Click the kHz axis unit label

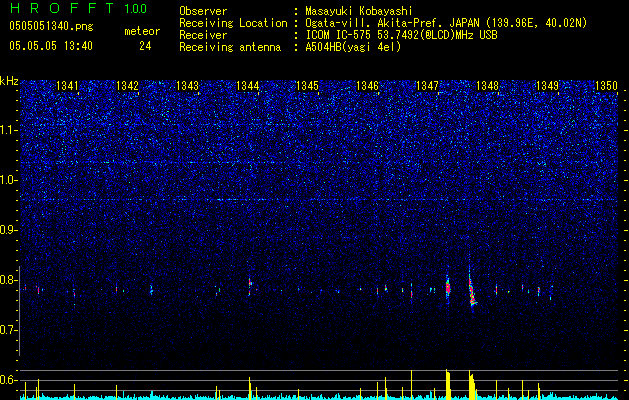pos(9,81)
